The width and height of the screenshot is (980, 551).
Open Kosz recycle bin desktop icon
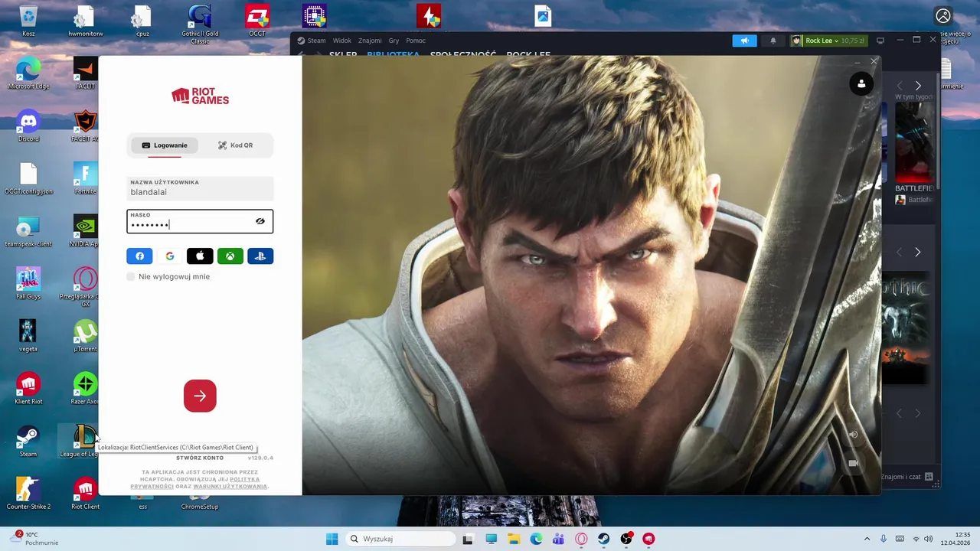(x=28, y=21)
